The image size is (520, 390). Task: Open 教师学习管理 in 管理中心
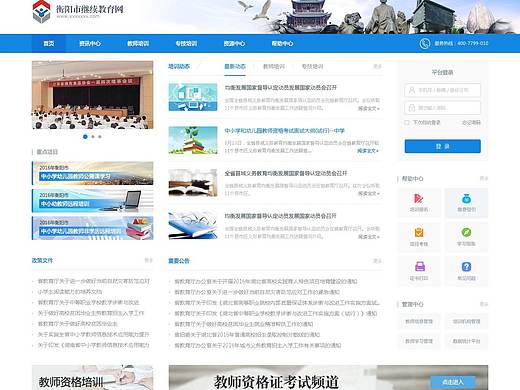pos(419,341)
